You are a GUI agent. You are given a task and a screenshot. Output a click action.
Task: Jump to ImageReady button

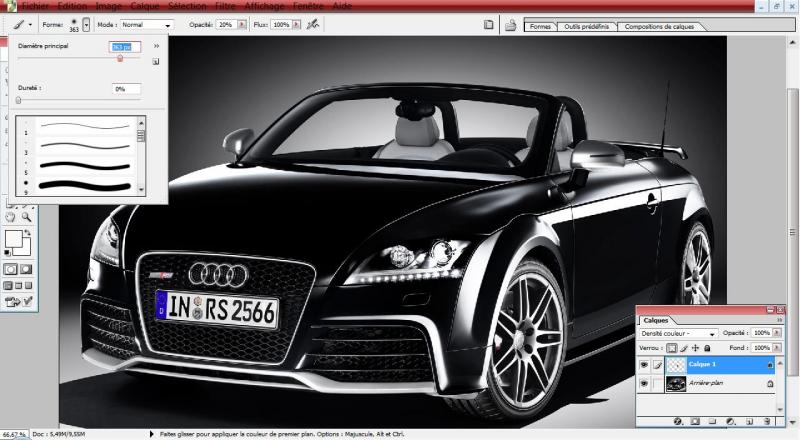pyautogui.click(x=18, y=302)
